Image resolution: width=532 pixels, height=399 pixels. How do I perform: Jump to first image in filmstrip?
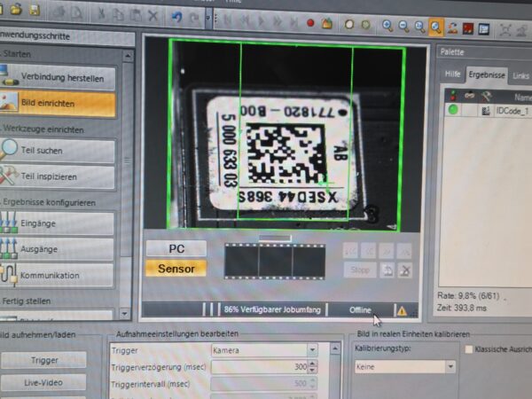pos(351,251)
